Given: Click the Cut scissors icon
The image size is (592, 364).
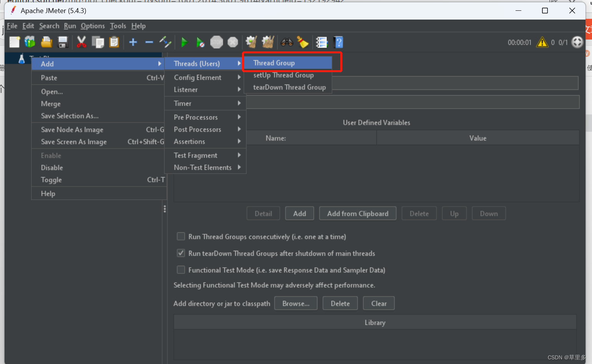Looking at the screenshot, I should point(81,42).
